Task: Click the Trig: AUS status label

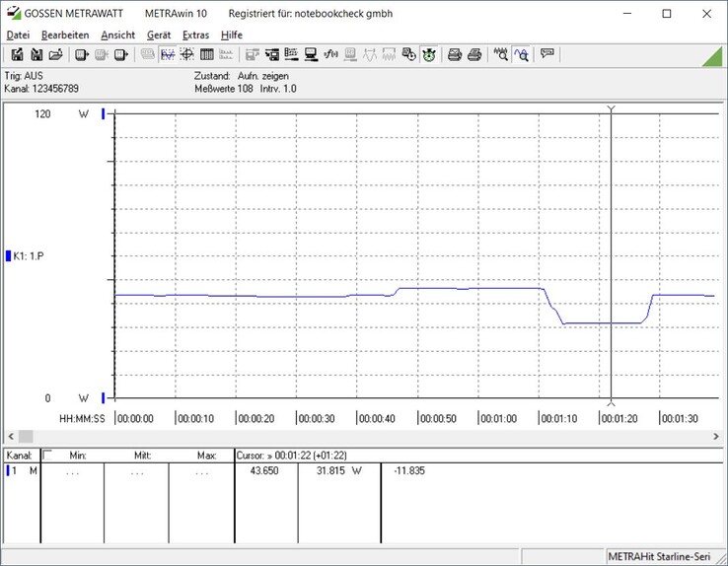Action: pyautogui.click(x=24, y=76)
